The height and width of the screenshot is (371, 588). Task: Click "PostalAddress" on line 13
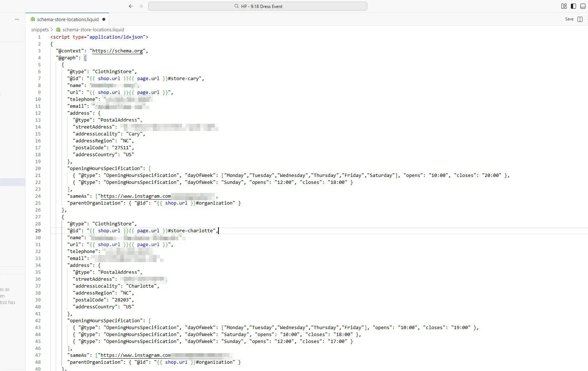click(x=119, y=120)
